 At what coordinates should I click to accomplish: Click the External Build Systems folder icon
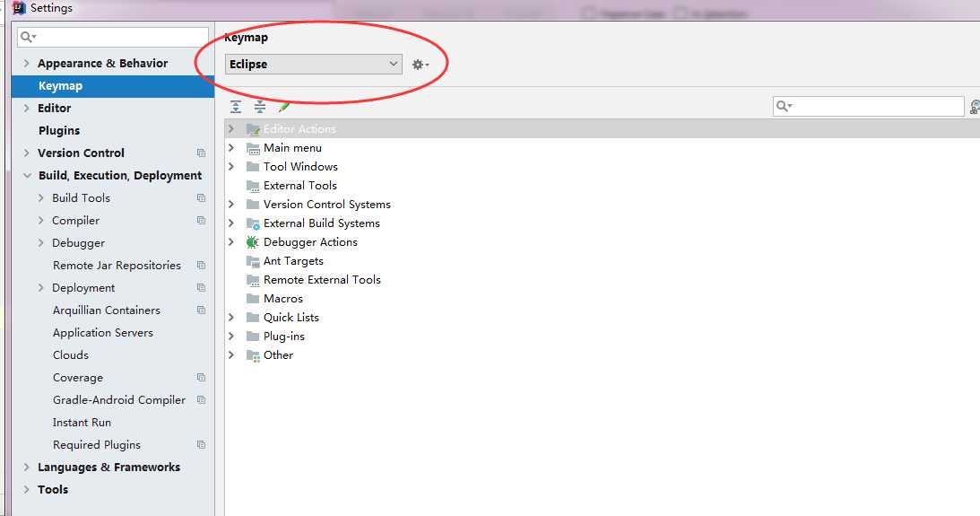point(253,224)
